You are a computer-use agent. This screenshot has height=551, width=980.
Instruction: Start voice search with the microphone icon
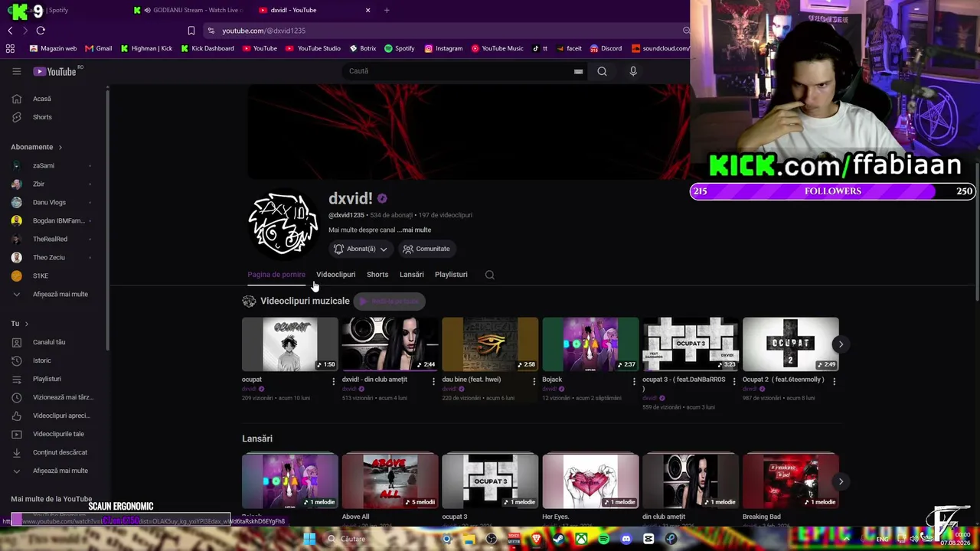pos(632,71)
